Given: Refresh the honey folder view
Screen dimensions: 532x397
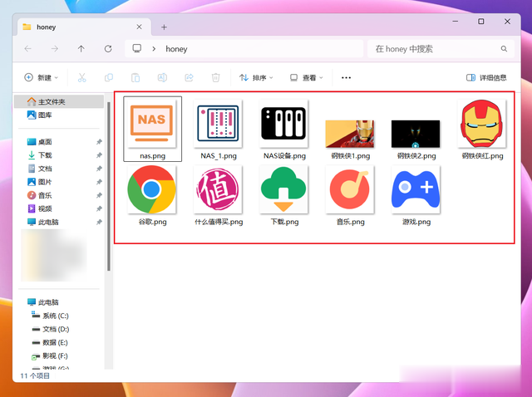Looking at the screenshot, I should point(108,49).
